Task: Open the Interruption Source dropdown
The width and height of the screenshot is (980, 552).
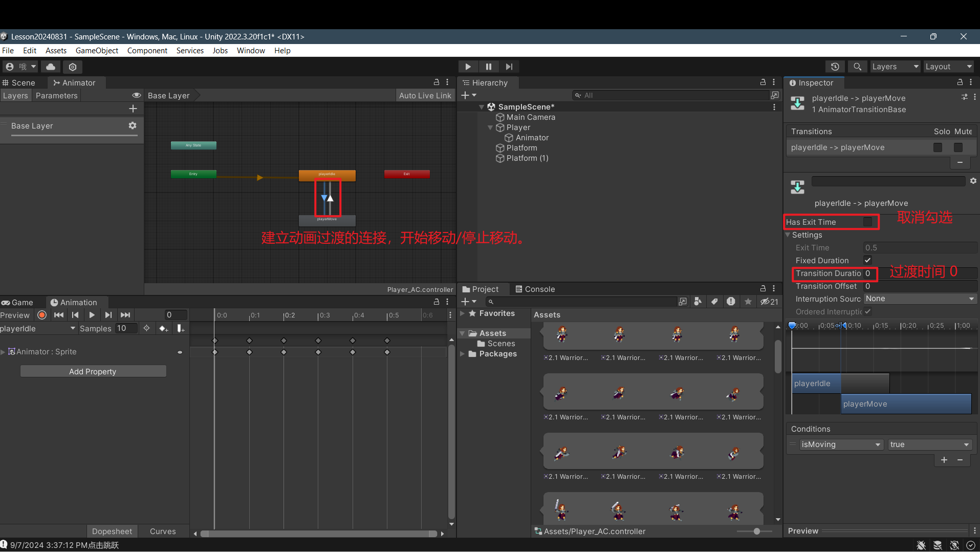Action: (920, 299)
